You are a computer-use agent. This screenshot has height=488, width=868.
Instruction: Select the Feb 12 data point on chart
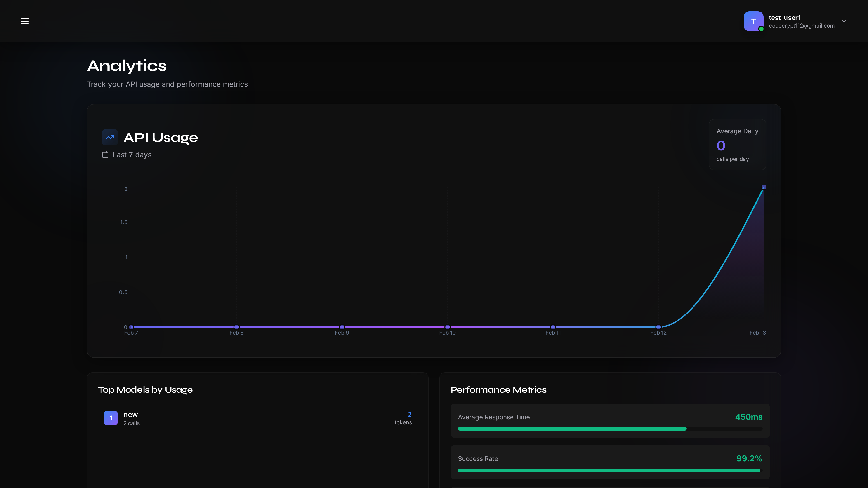[x=658, y=327]
